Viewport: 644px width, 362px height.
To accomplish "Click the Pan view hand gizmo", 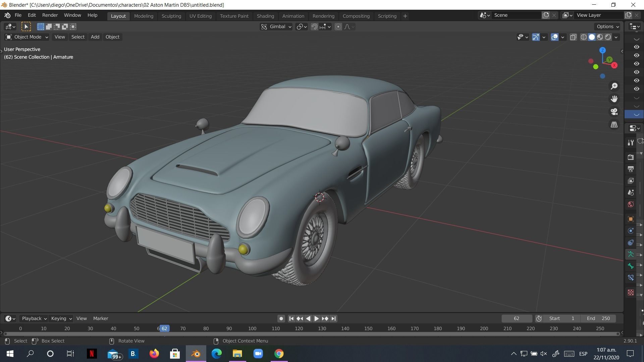I will tap(614, 99).
